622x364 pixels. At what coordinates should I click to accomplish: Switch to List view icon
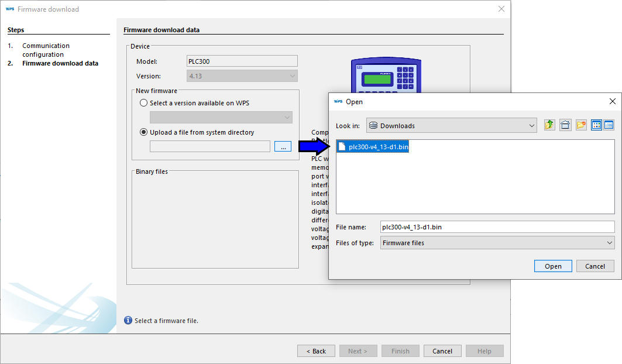pos(596,125)
